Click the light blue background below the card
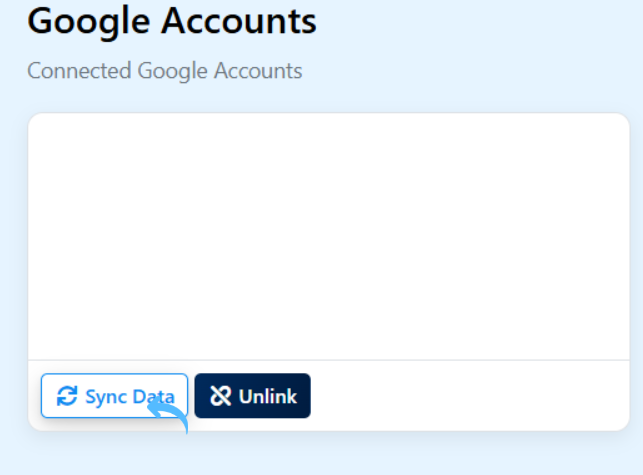The image size is (643, 475). point(328,455)
